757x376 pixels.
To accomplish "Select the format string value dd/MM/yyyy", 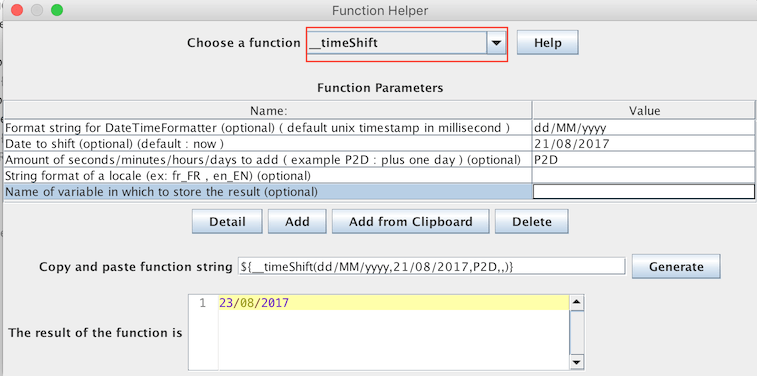I will (644, 127).
